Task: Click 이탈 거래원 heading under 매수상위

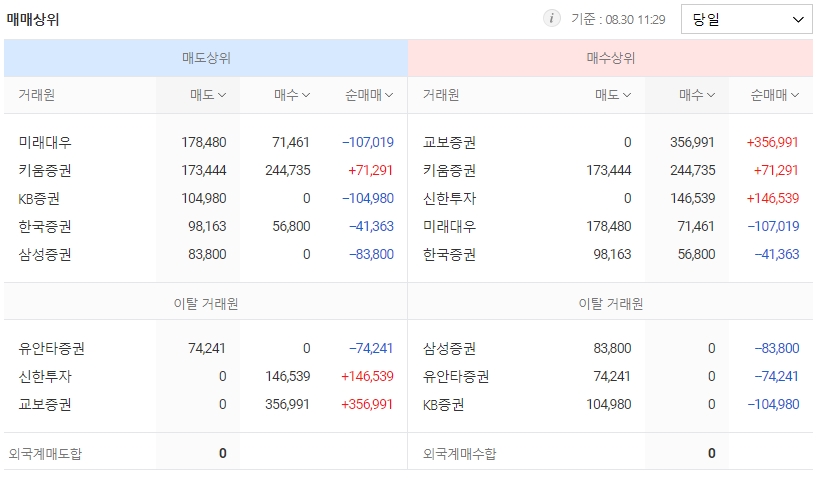Action: coord(611,303)
